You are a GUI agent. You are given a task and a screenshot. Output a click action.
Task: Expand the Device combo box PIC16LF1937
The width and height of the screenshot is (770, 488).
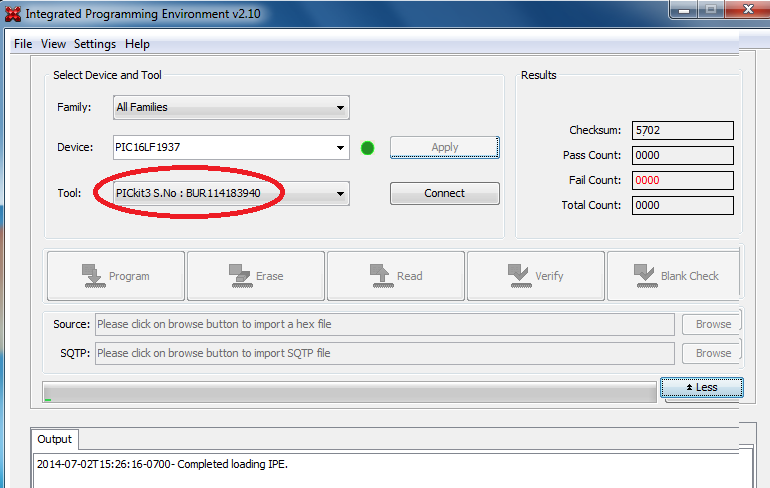(341, 148)
